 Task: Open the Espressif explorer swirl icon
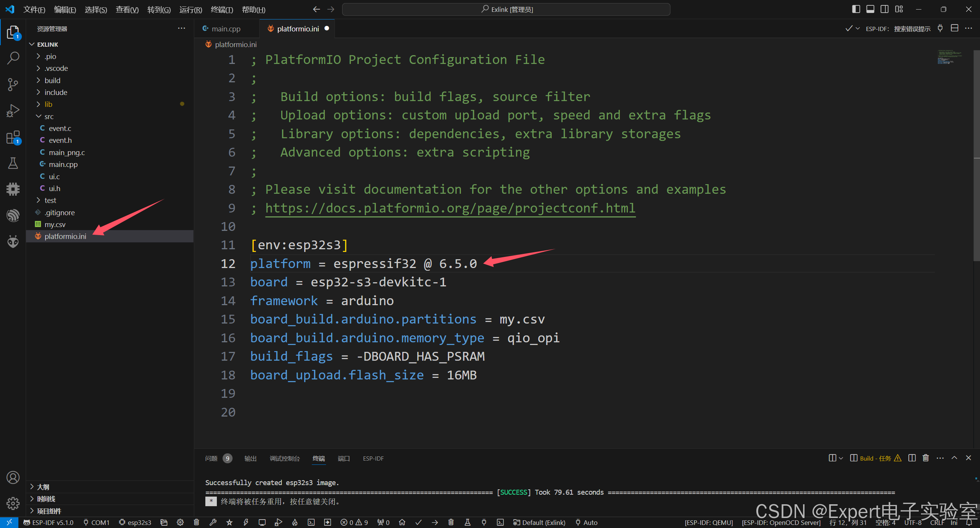click(13, 215)
